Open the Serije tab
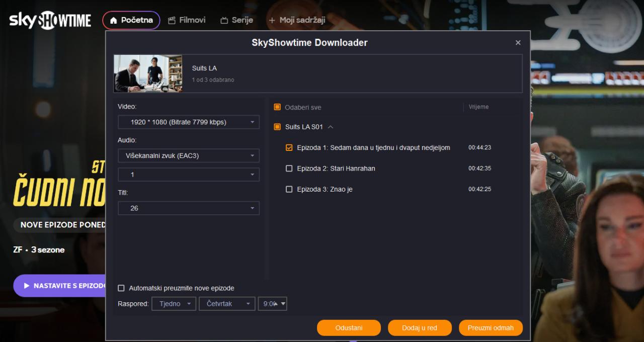The image size is (644, 342). tap(236, 20)
